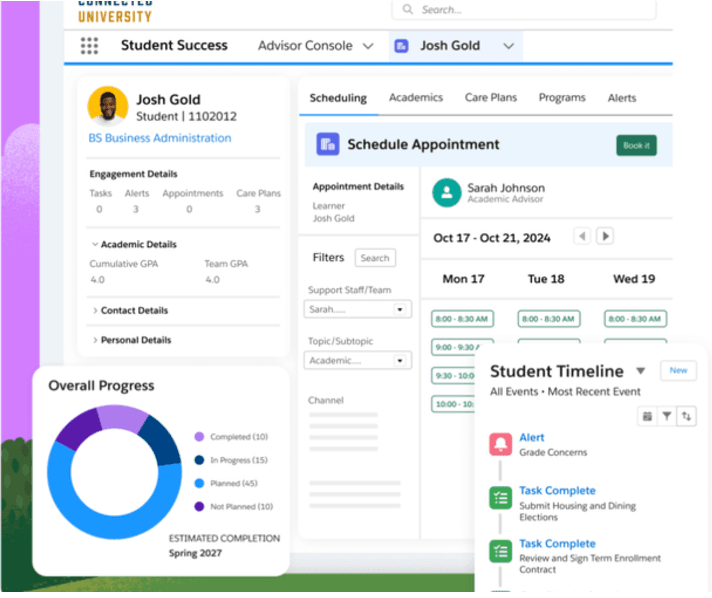Click the Mon 17 column header
This screenshot has width=712, height=598.
click(463, 279)
